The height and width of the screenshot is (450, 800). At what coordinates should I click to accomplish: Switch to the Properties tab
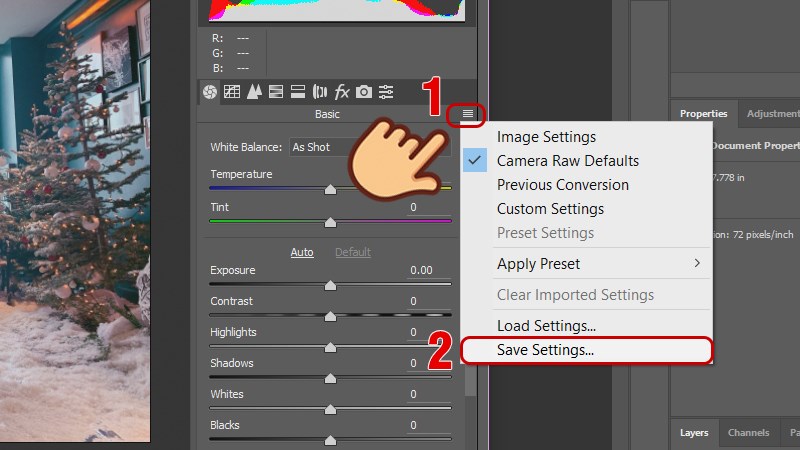tap(704, 114)
